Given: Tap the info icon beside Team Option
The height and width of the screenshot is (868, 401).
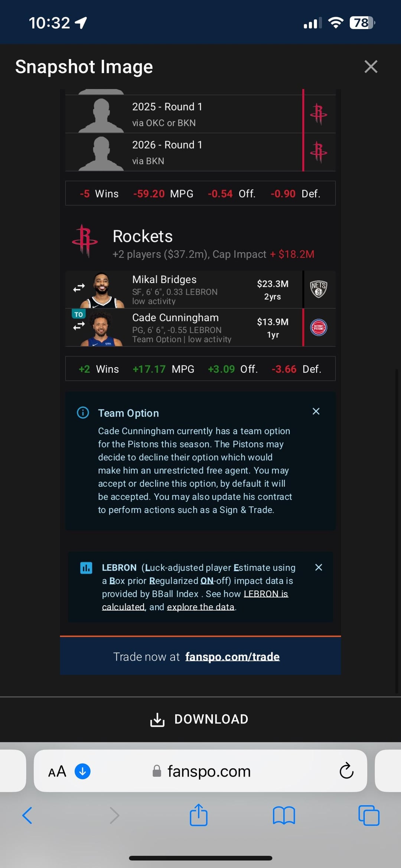Looking at the screenshot, I should tap(83, 412).
